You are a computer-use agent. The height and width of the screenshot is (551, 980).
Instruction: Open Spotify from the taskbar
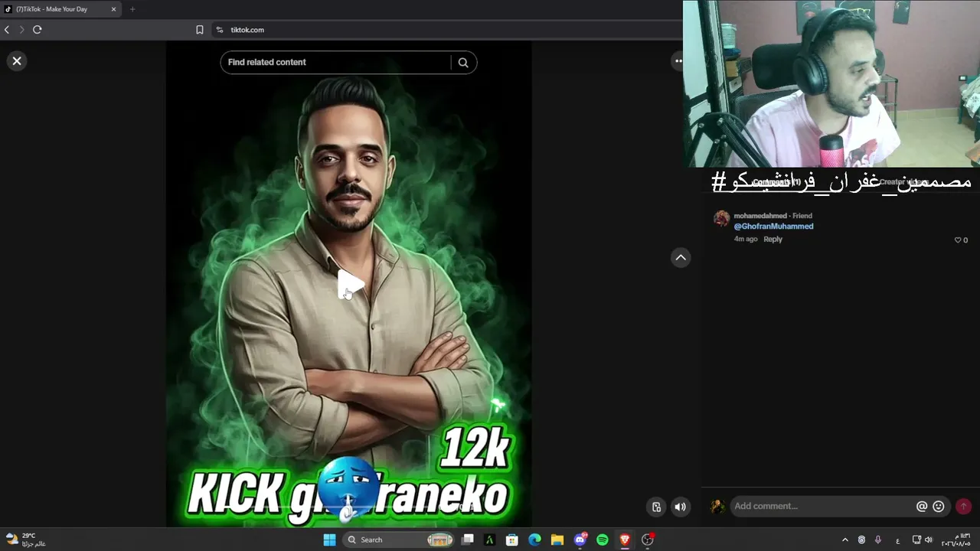click(603, 540)
